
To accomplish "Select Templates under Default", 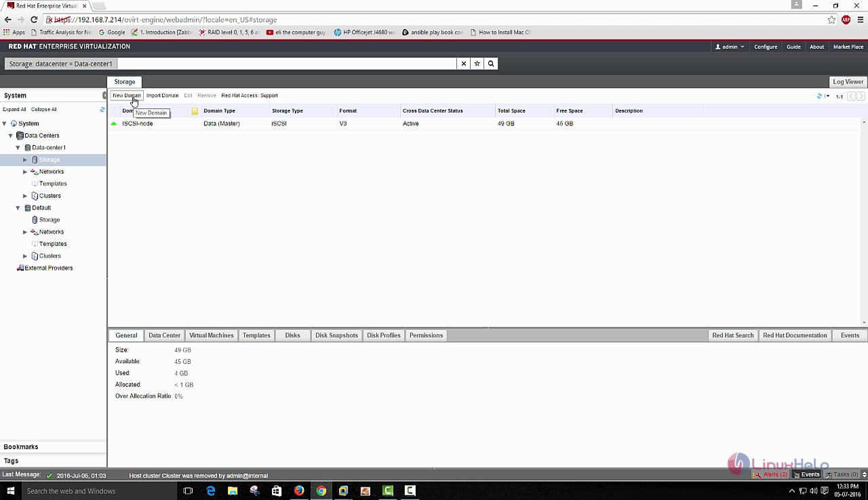I will 53,244.
